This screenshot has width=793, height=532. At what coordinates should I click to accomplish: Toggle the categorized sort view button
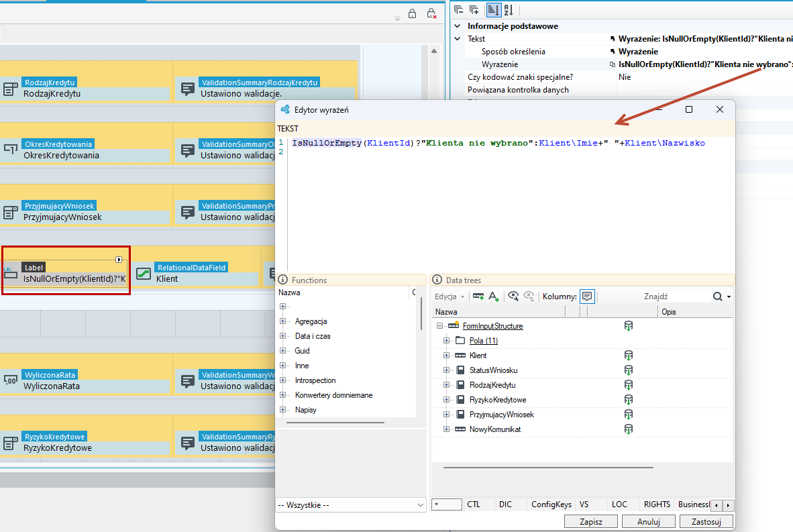tap(492, 9)
